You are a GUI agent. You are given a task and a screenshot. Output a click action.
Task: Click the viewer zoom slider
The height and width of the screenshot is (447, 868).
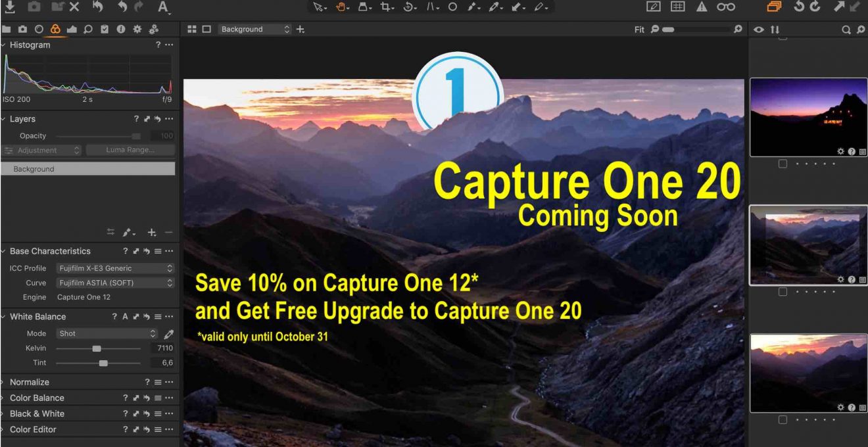(697, 30)
